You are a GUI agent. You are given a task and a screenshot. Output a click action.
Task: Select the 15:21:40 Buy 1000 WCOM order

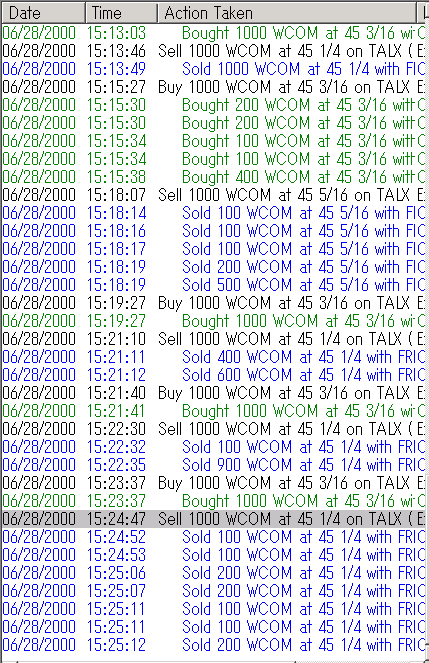[214, 393]
